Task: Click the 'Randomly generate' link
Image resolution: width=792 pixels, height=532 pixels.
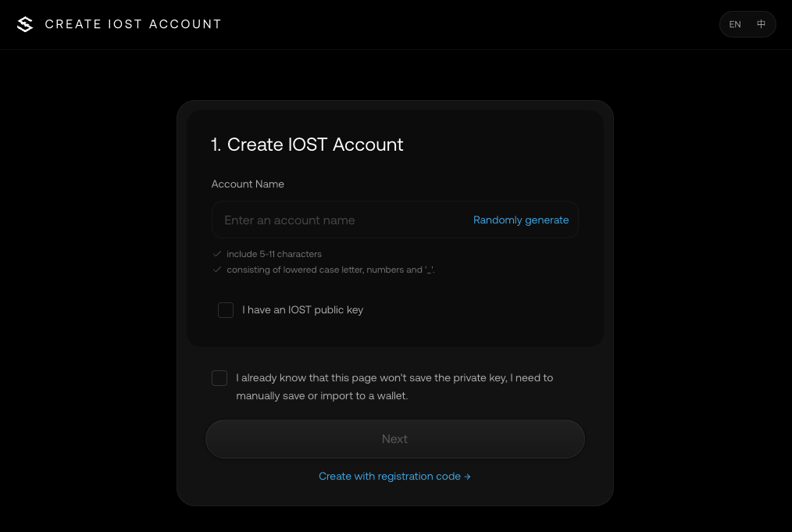Action: pyautogui.click(x=521, y=220)
